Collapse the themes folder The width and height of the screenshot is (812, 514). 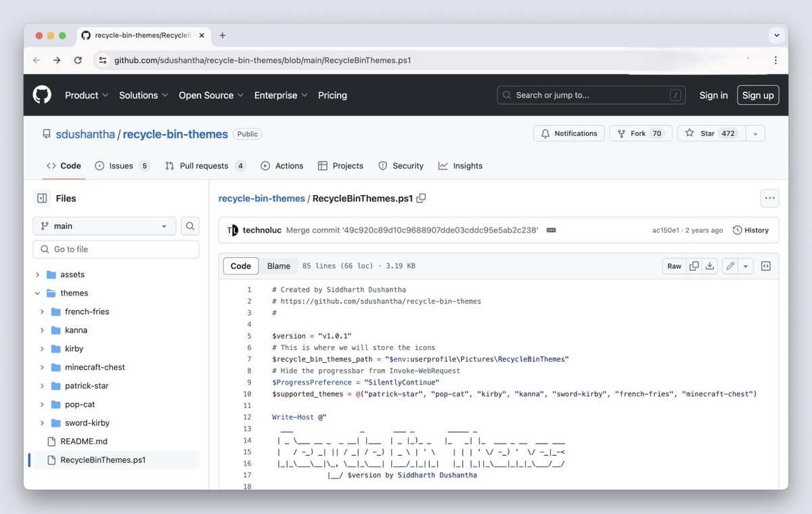click(x=37, y=293)
